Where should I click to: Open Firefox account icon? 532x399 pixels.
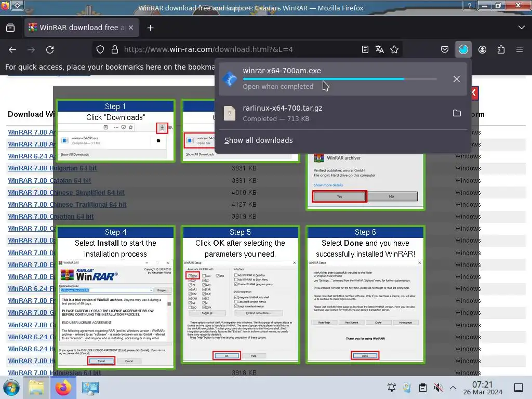point(482,49)
